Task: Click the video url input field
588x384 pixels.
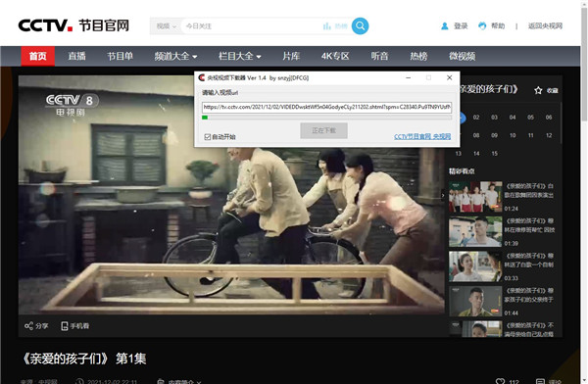Action: click(x=326, y=107)
